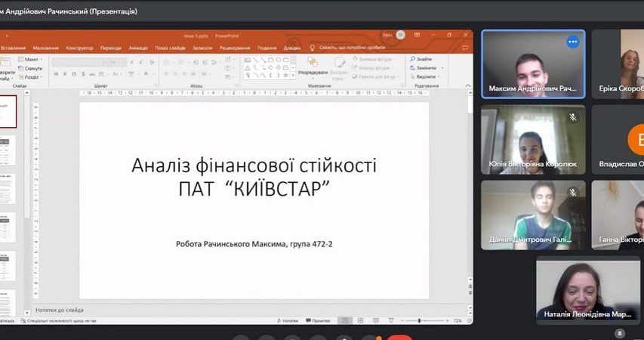Apply underline (П) formatting
The height and width of the screenshot is (340, 644).
pyautogui.click(x=74, y=74)
